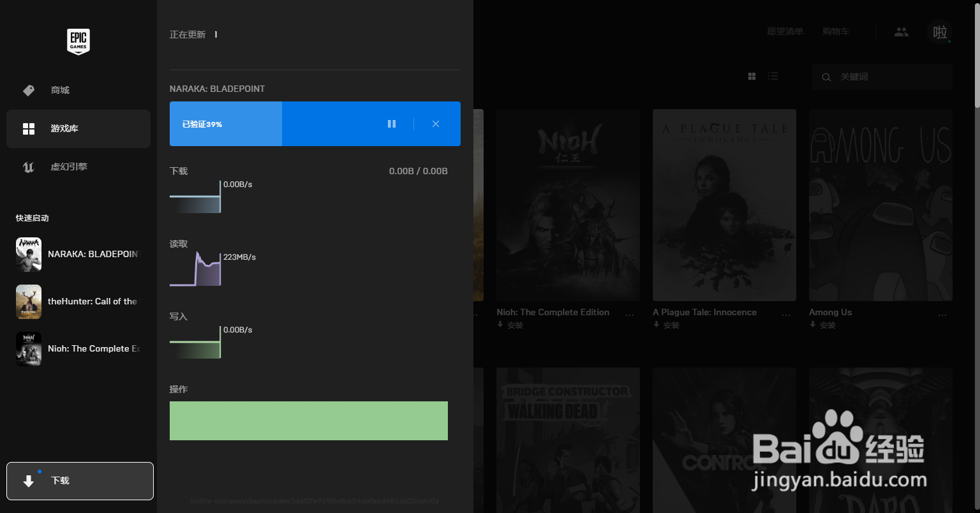
Task: Open 虚幻引擎 Unreal Engine section
Action: 78,167
